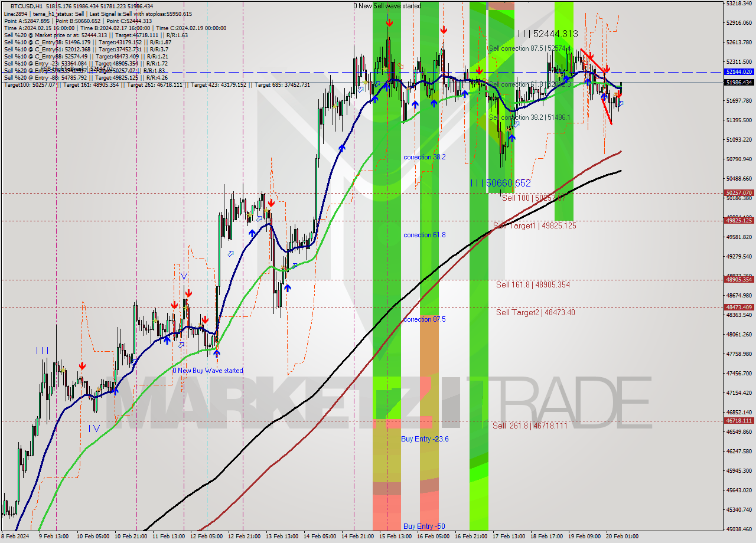Click the 'Sell 261.8 | 46718.111' label
756x543 pixels.
tap(530, 425)
